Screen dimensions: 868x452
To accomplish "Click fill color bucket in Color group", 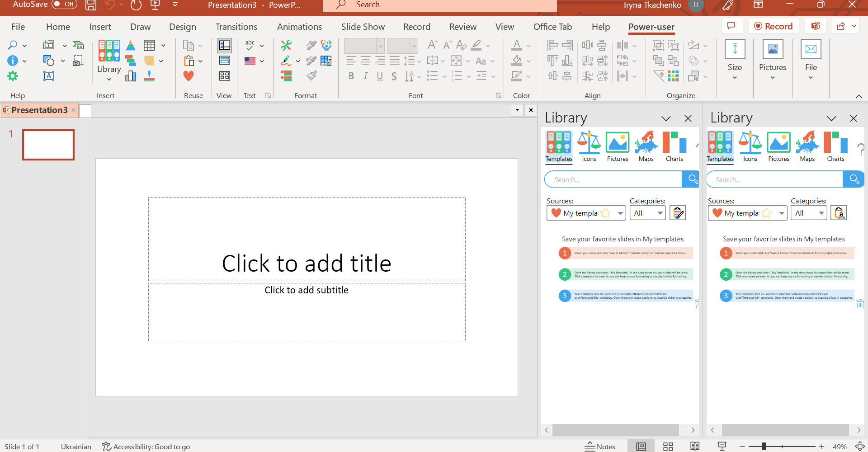I will (517, 61).
